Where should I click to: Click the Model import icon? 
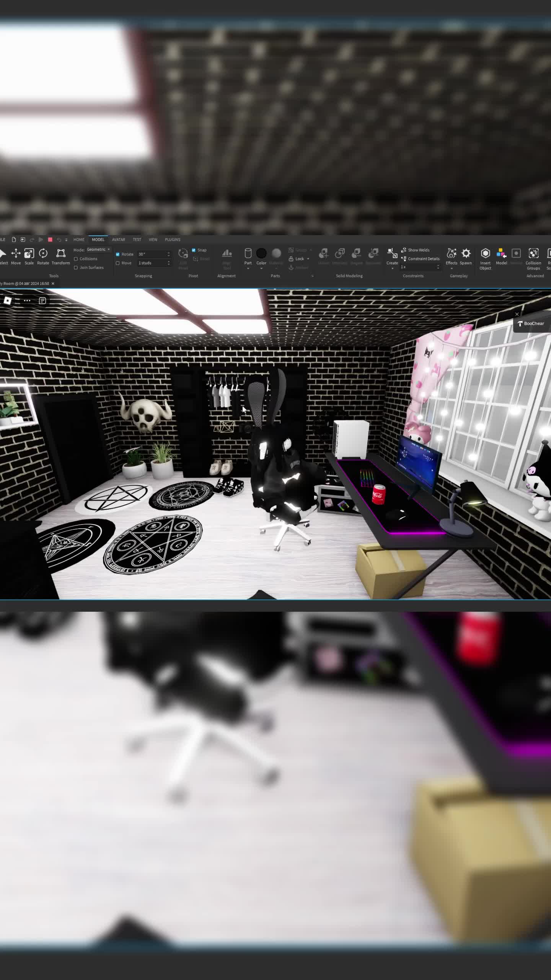[x=501, y=256]
